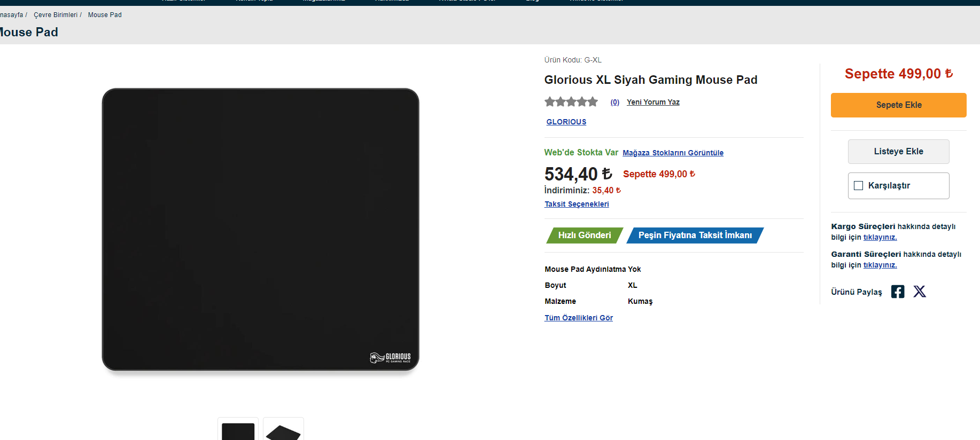
Task: Open Taksit Seçenekleri installment options
Action: pyautogui.click(x=577, y=204)
